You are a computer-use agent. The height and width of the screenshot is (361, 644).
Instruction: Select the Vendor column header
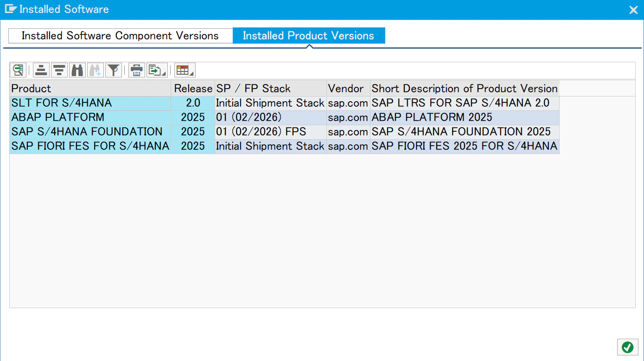tap(348, 89)
